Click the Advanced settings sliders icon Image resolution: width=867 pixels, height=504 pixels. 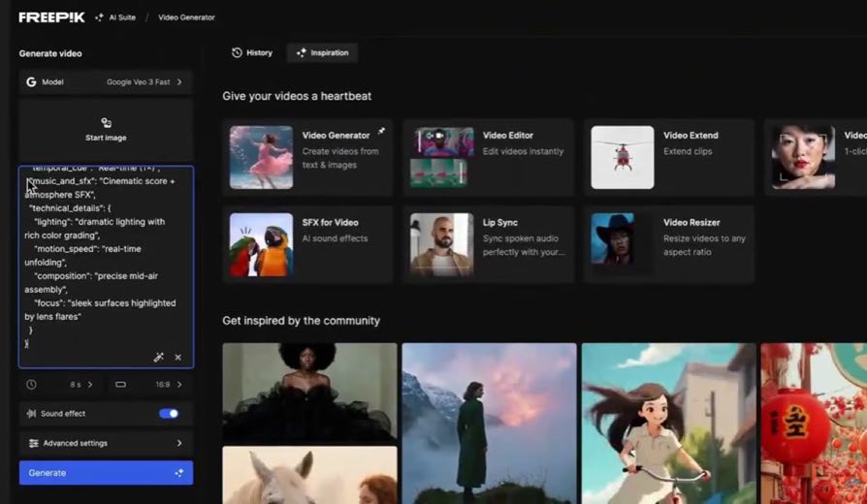[34, 443]
